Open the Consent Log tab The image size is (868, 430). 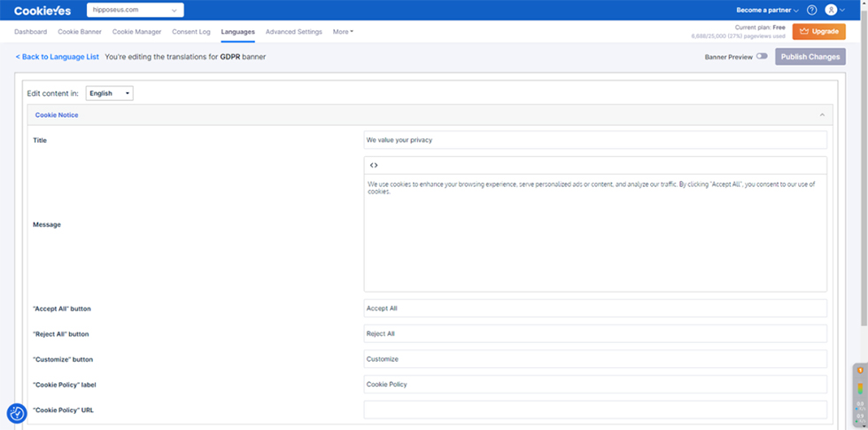click(x=191, y=32)
